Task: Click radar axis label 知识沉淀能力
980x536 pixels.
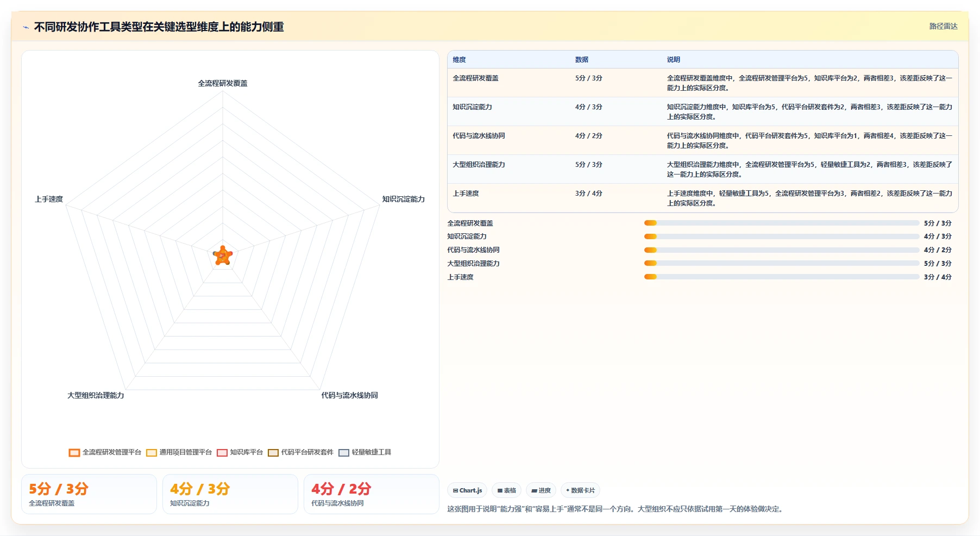Action: click(403, 199)
